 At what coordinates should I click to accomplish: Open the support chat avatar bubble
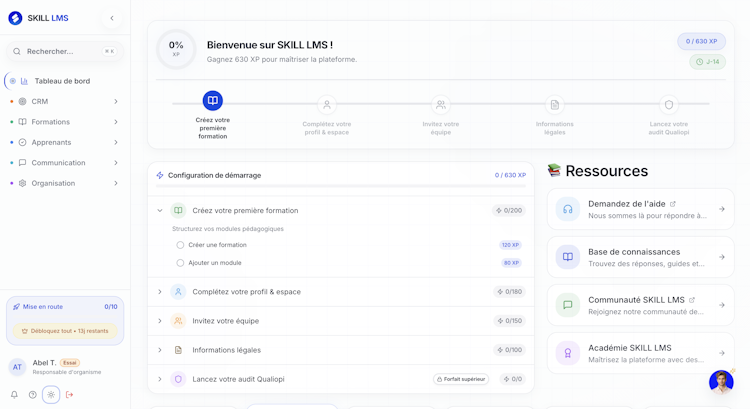(x=721, y=382)
